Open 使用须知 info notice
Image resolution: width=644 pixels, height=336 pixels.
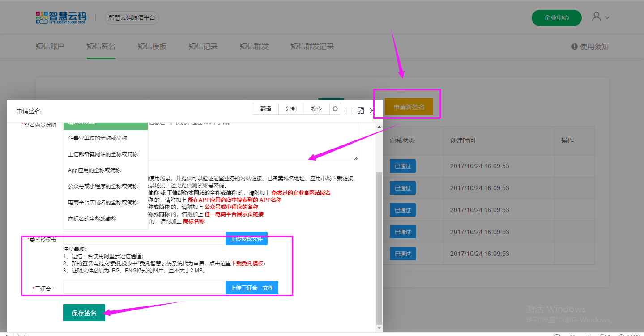[590, 47]
